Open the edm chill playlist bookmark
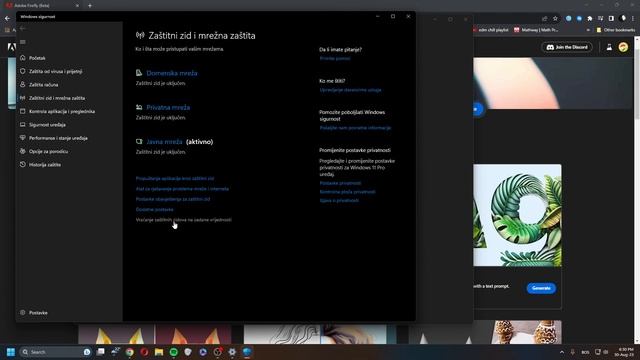This screenshot has height=360, width=640. [491, 30]
